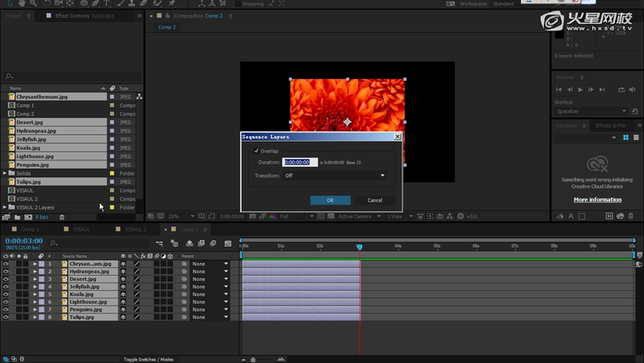Uncheck the Overlap checkbox
The image size is (644, 363).
click(257, 151)
